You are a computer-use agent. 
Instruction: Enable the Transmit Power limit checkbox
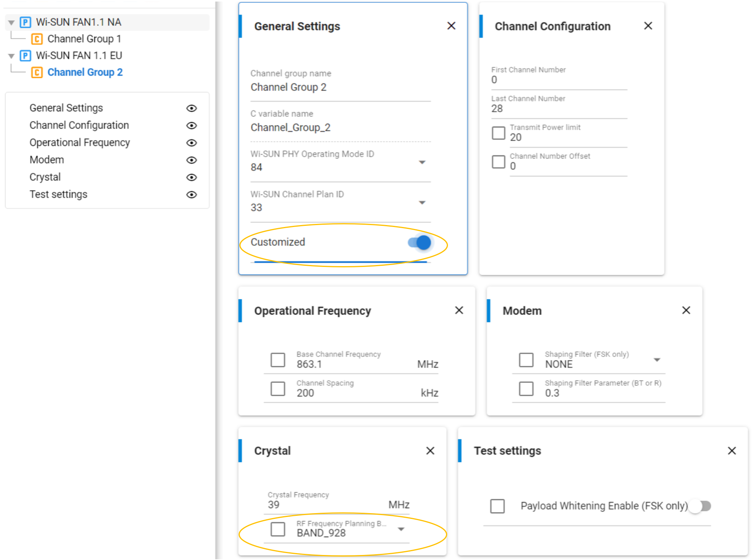click(499, 133)
